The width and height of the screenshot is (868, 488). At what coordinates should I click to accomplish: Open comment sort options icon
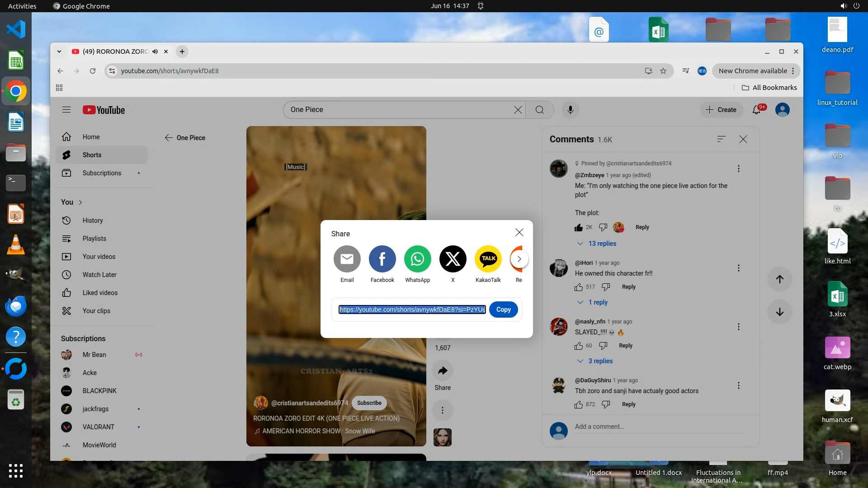(721, 139)
